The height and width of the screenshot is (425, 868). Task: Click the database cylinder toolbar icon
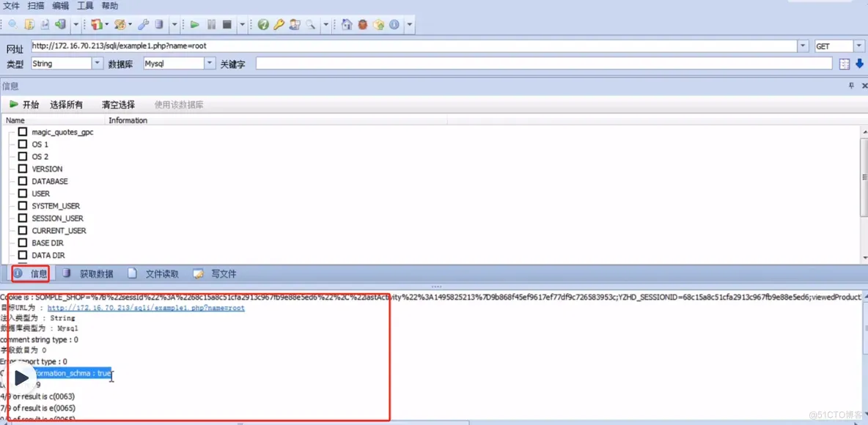(159, 24)
